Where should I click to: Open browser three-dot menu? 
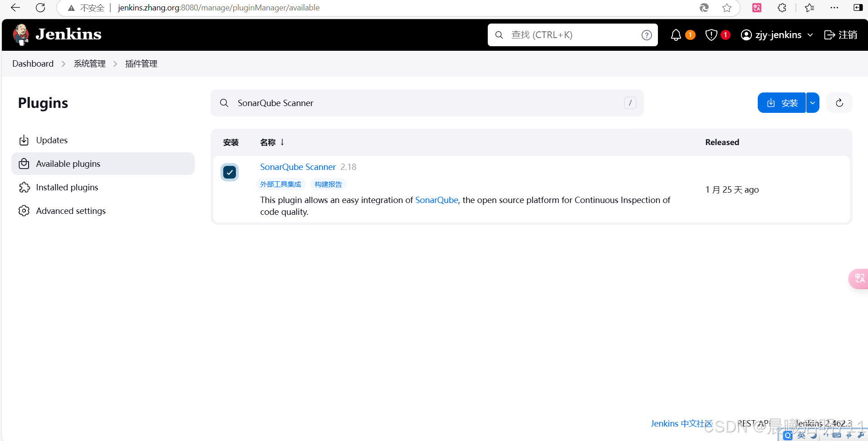[834, 8]
